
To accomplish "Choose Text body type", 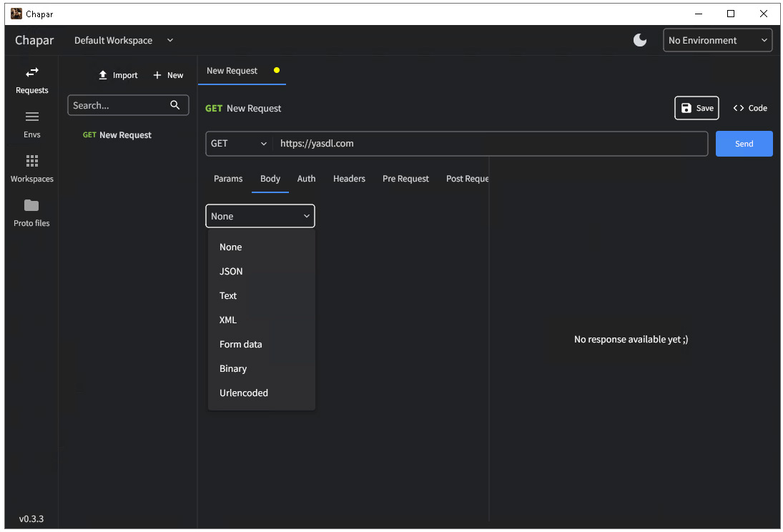I will (261, 296).
